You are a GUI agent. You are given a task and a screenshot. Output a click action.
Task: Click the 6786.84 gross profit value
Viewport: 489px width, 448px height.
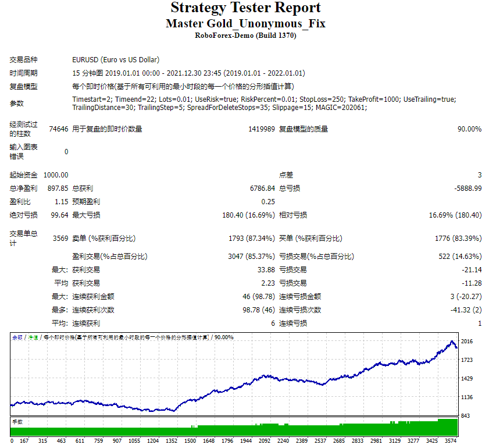(262, 189)
